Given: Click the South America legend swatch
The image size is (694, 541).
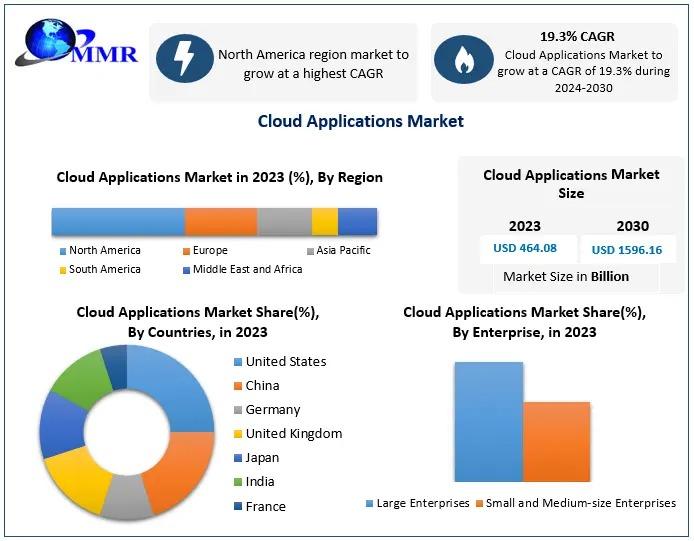Looking at the screenshot, I should 63,270.
